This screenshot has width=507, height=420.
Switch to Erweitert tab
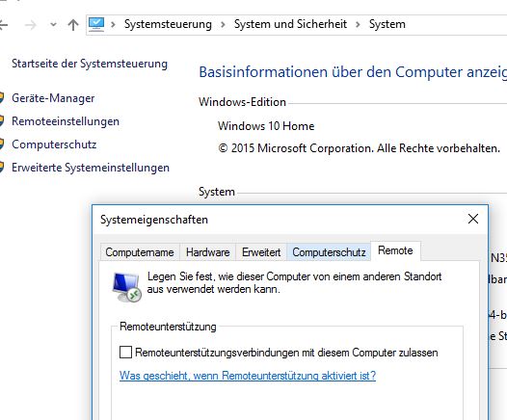tap(261, 252)
